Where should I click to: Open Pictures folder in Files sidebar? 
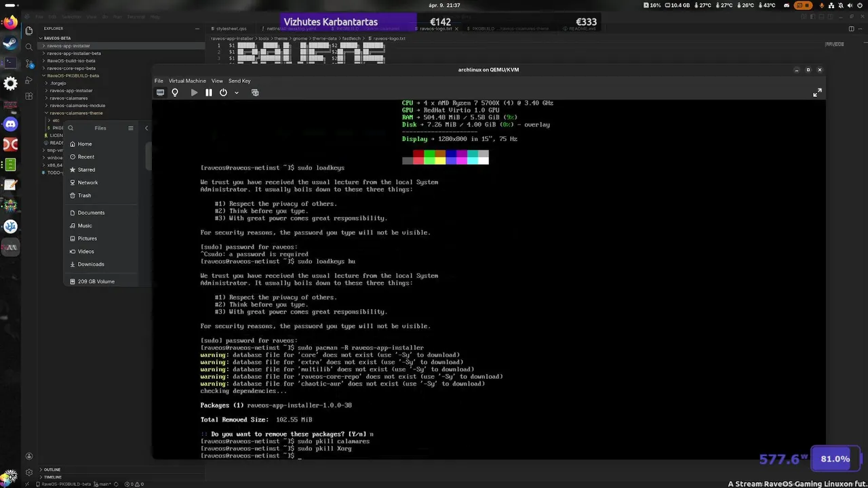click(102, 239)
